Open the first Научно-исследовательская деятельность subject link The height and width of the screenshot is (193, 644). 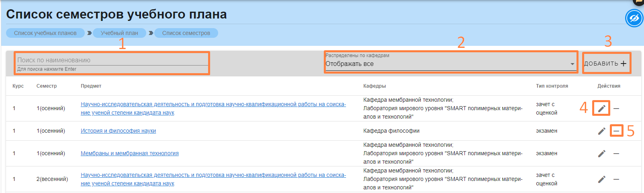pos(213,105)
